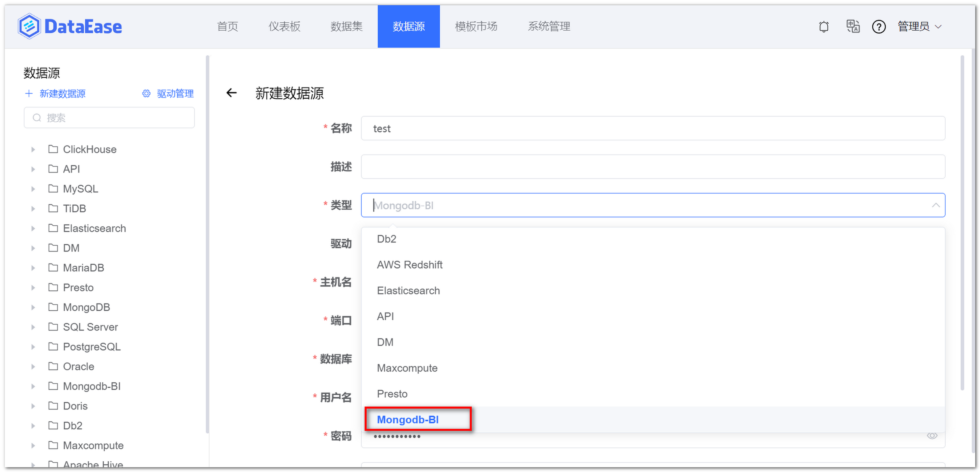
Task: Click the 描述 input field
Action: pos(653,167)
